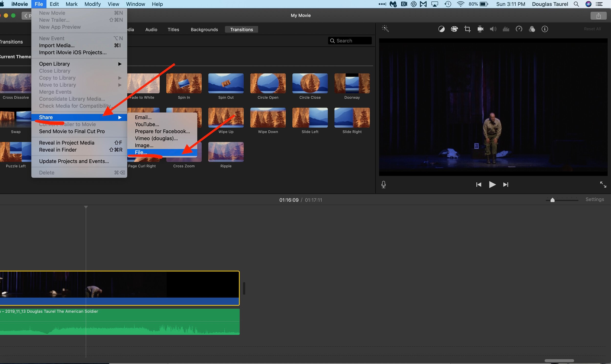Choose Email... in the Share submenu
This screenshot has height=364, width=611.
[162, 117]
